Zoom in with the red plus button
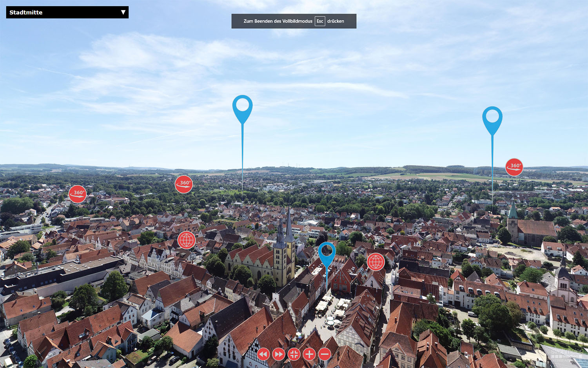The image size is (588, 368). pyautogui.click(x=309, y=354)
